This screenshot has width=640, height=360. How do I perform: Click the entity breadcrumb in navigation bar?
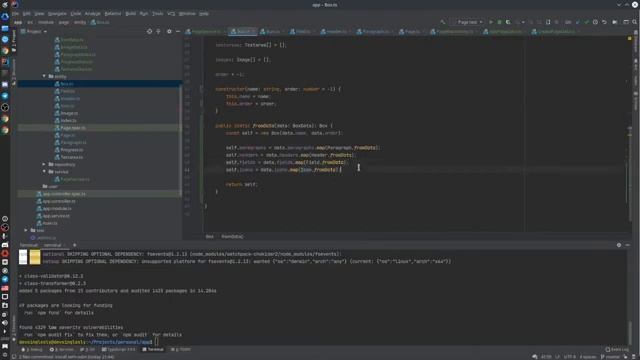click(80, 22)
